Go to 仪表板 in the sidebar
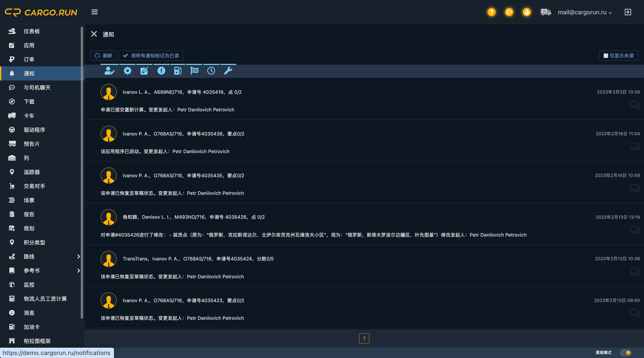644x358 pixels. point(32,31)
